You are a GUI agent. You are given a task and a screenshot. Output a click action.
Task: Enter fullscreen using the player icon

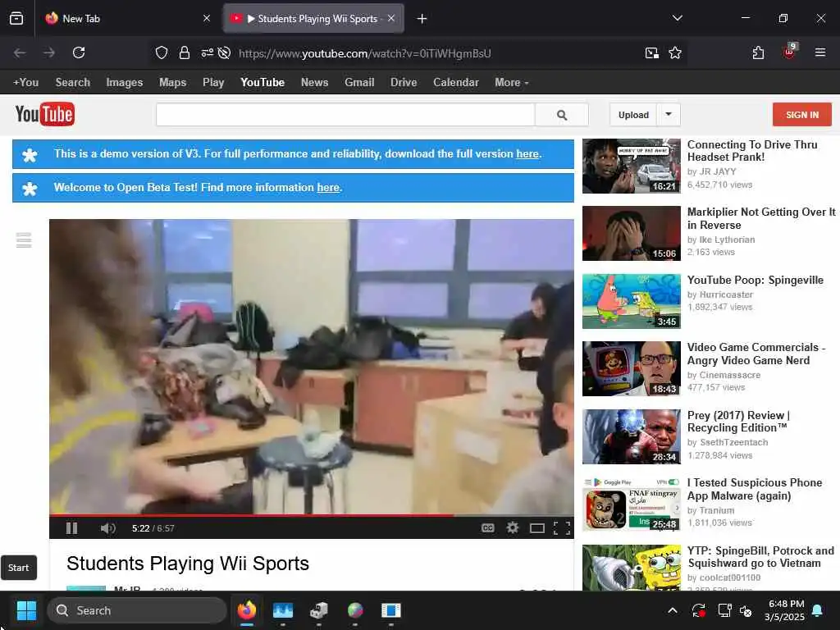[x=561, y=528]
